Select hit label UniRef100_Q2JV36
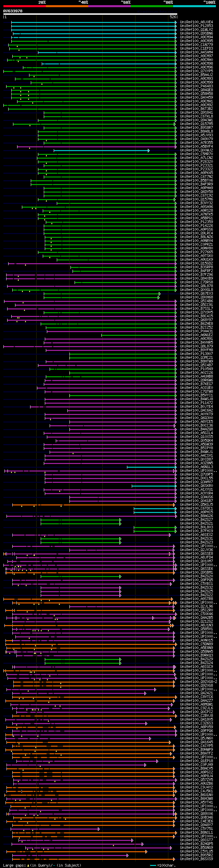Viewport: 219px width, 868px height. coord(196,550)
